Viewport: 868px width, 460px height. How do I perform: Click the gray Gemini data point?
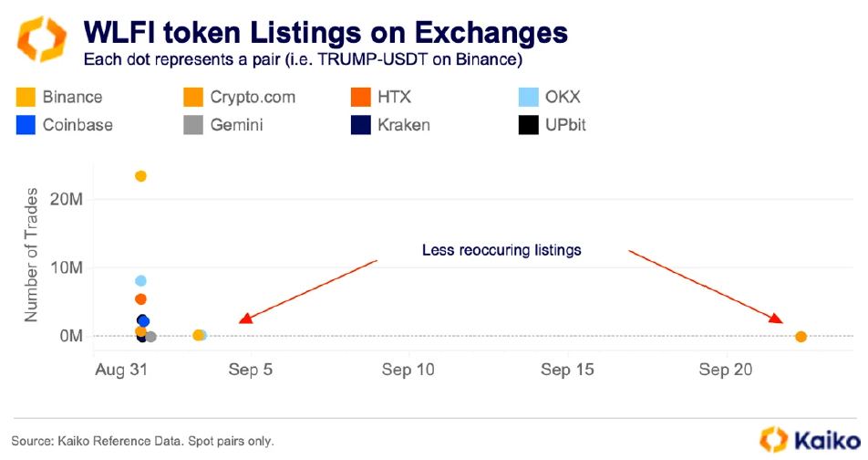coord(151,337)
